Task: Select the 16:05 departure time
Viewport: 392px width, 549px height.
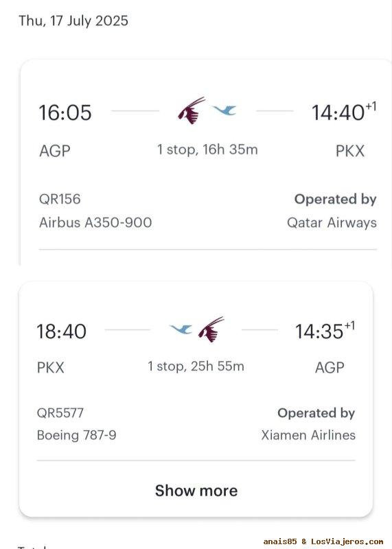Action: click(65, 113)
